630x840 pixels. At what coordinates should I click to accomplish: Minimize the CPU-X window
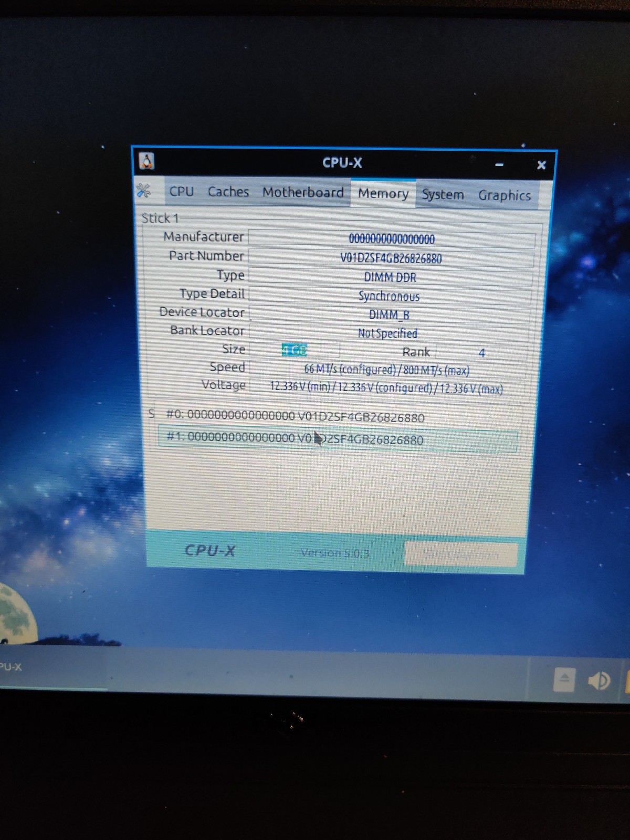499,164
